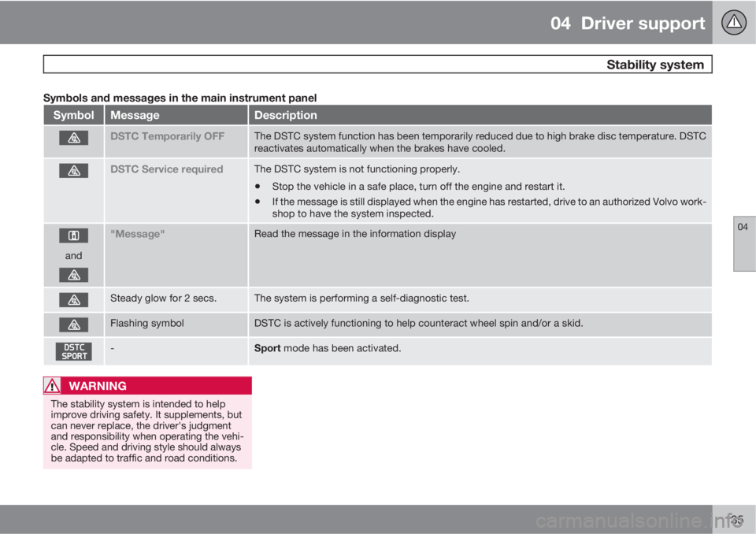Click the dash in the DSTC SPORT row
The width and height of the screenshot is (756, 534).
(113, 348)
